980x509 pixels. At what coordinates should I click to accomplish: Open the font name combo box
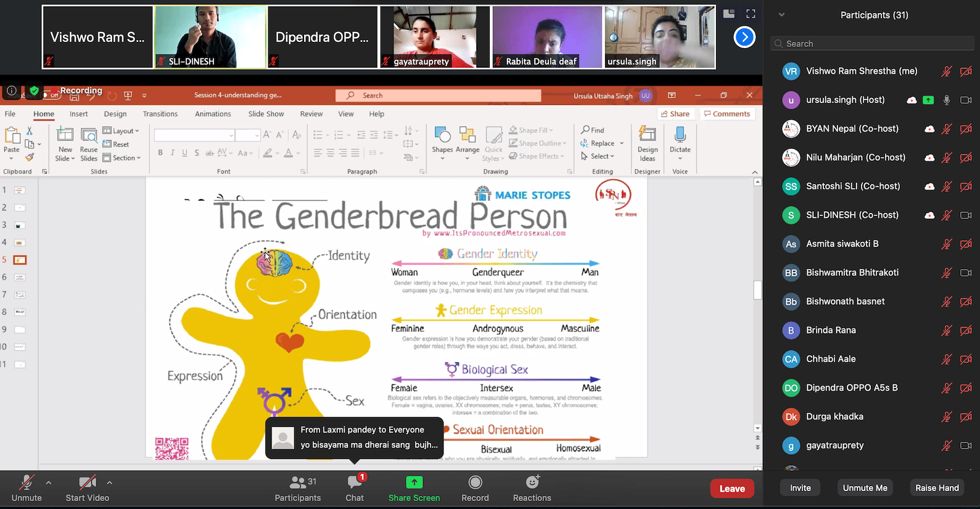pos(194,135)
